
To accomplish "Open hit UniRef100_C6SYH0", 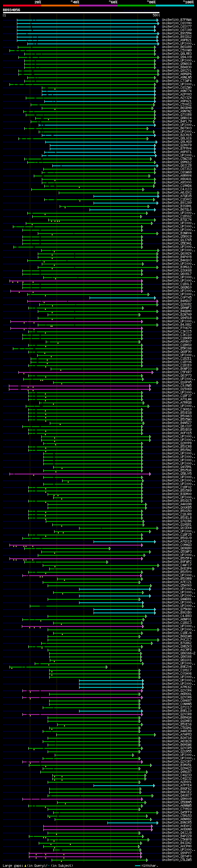I will click(x=177, y=23).
